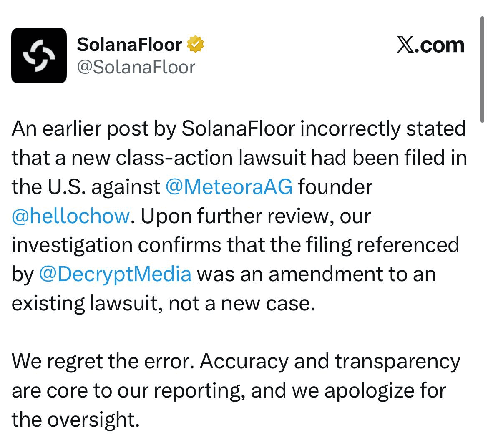Click the gold verified badge
488x448 pixels.
coord(195,44)
